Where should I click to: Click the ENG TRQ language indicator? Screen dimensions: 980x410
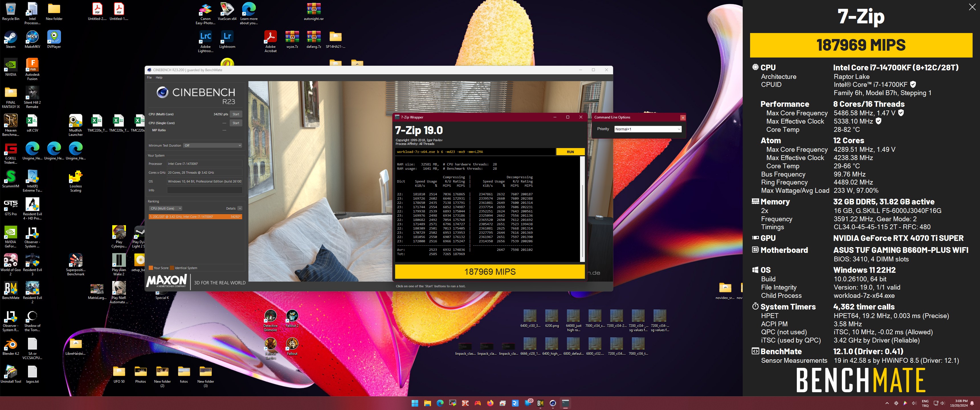coord(925,403)
